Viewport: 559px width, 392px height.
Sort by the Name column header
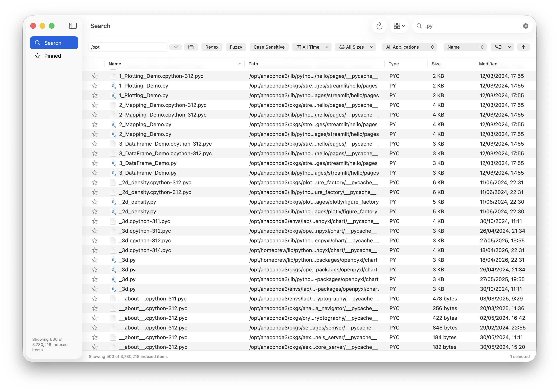[x=175, y=64]
